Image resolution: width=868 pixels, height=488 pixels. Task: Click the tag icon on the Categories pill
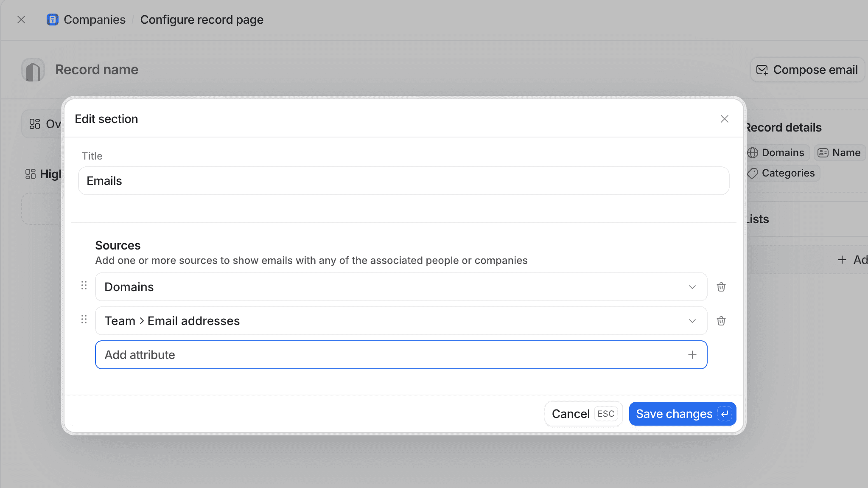753,173
